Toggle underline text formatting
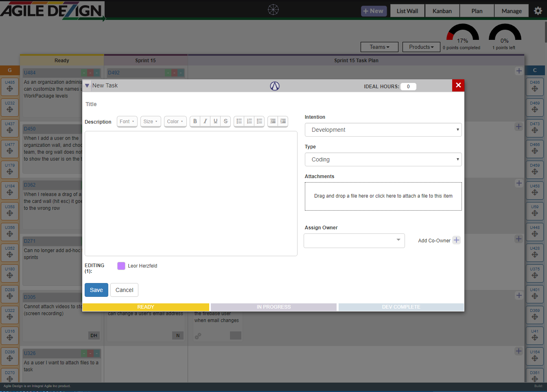547x392 pixels. tap(215, 121)
